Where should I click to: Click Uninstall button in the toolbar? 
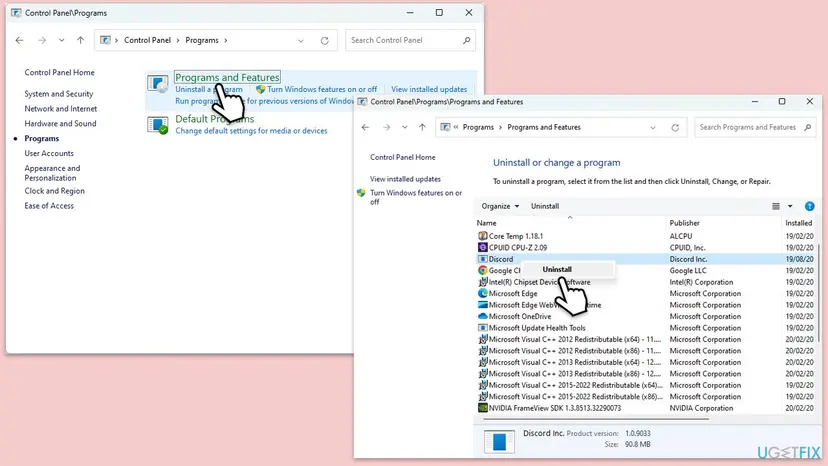545,206
